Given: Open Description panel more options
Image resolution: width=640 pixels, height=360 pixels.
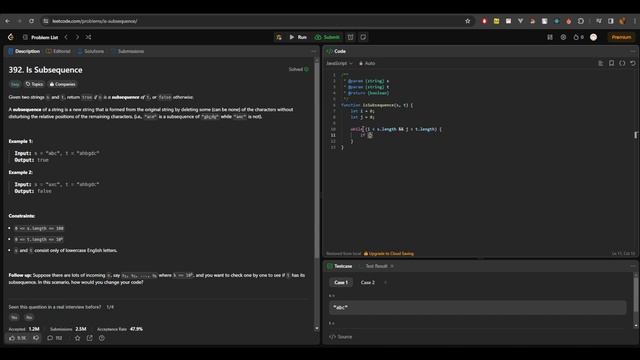Looking at the screenshot, I should [x=313, y=51].
